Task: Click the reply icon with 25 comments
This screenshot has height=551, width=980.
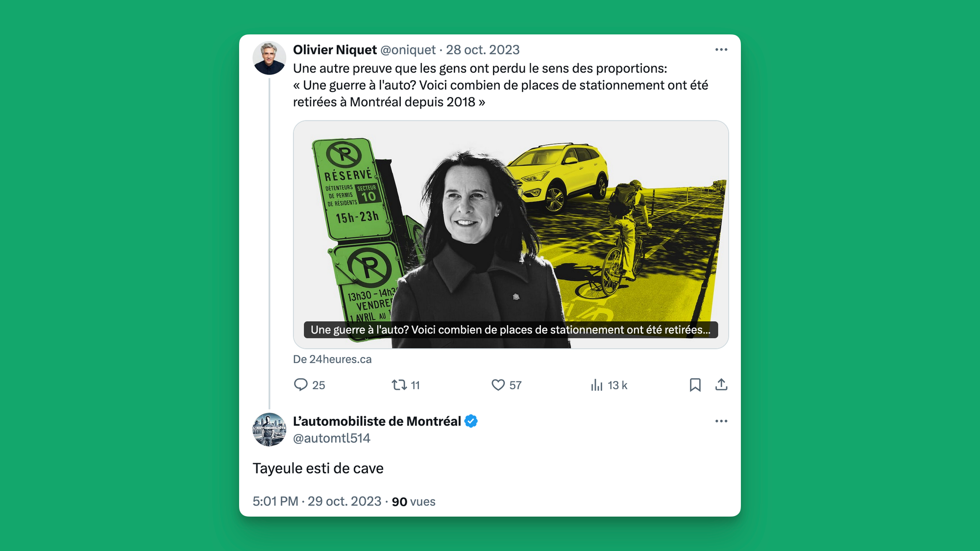Action: (300, 385)
